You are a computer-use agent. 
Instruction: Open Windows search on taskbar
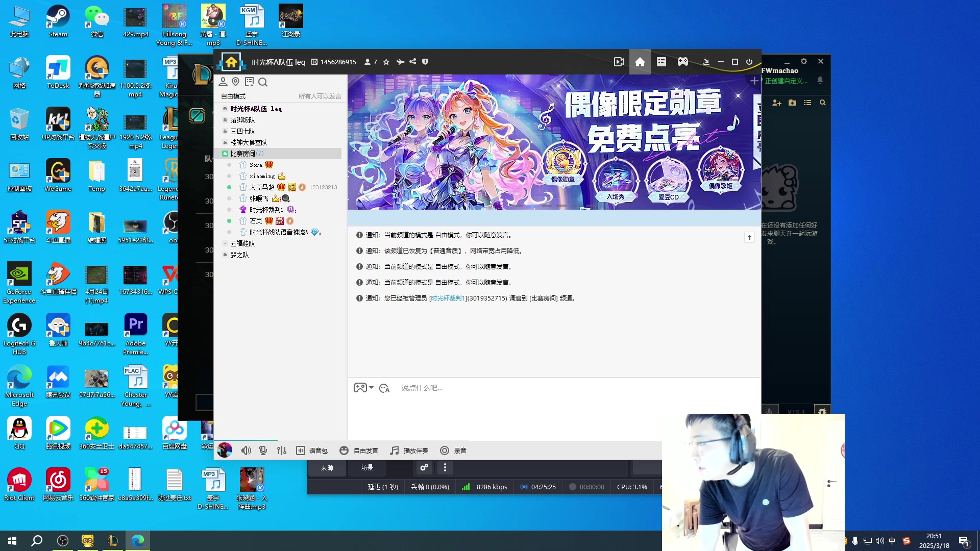tap(37, 541)
